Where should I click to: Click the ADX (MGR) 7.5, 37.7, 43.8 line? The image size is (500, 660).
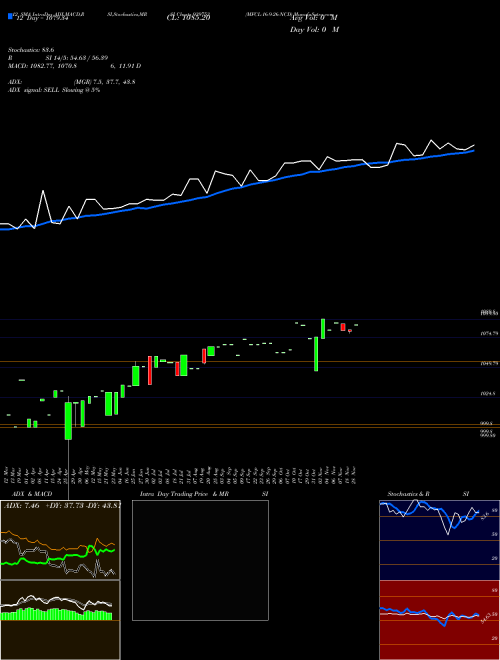71,82
